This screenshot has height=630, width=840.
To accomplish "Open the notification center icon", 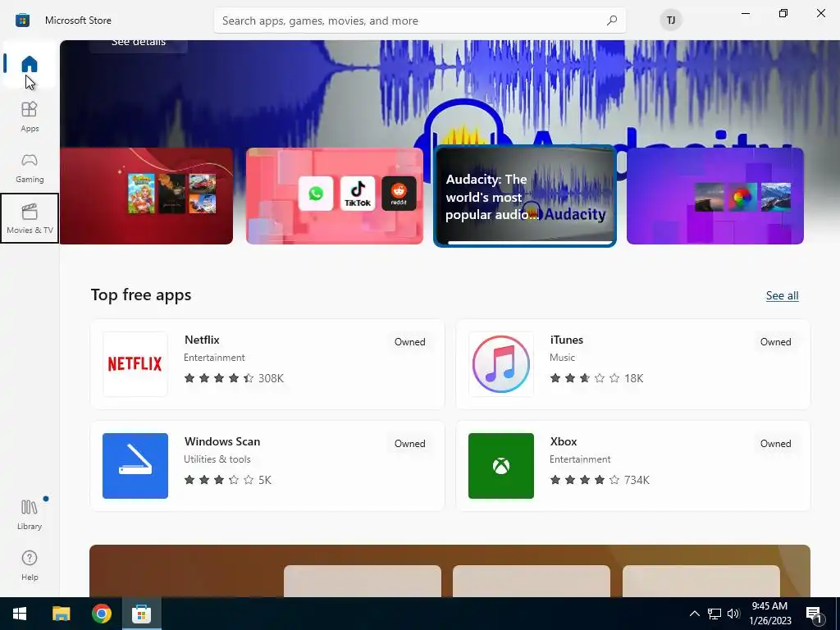I will (815, 614).
